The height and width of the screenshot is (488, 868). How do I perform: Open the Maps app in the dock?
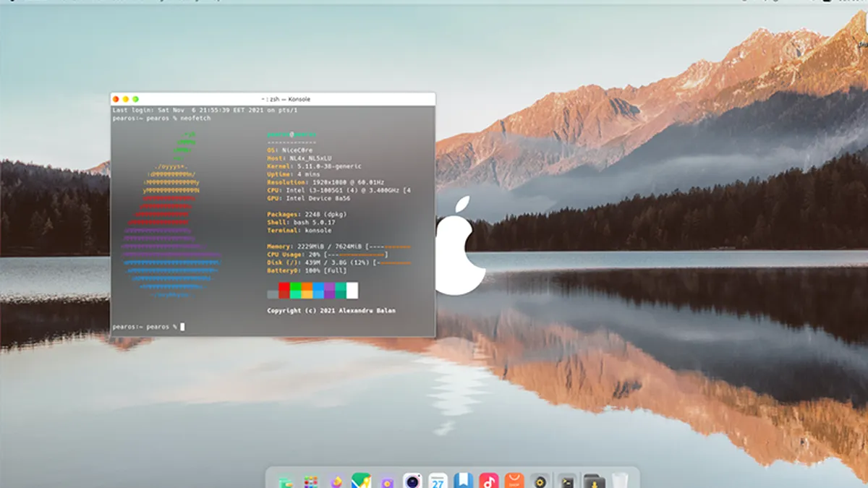click(361, 481)
